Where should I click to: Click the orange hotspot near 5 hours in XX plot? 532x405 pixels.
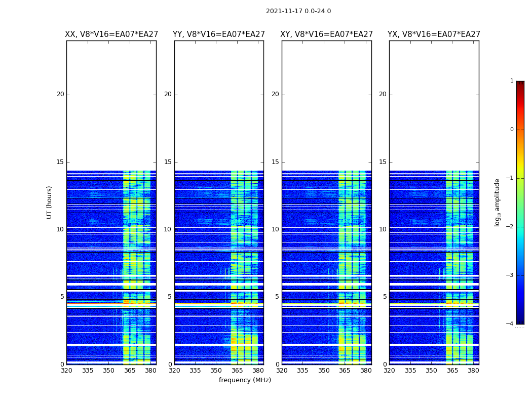(x=126, y=301)
